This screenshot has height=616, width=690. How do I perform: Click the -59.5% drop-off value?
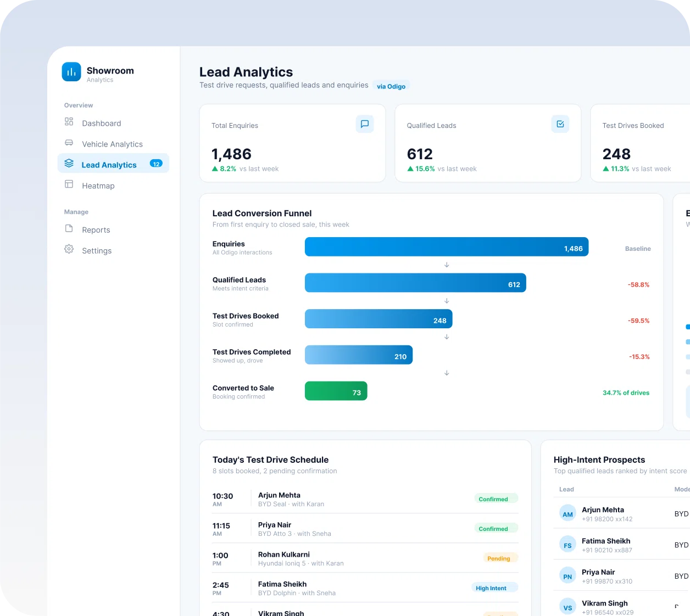(638, 321)
